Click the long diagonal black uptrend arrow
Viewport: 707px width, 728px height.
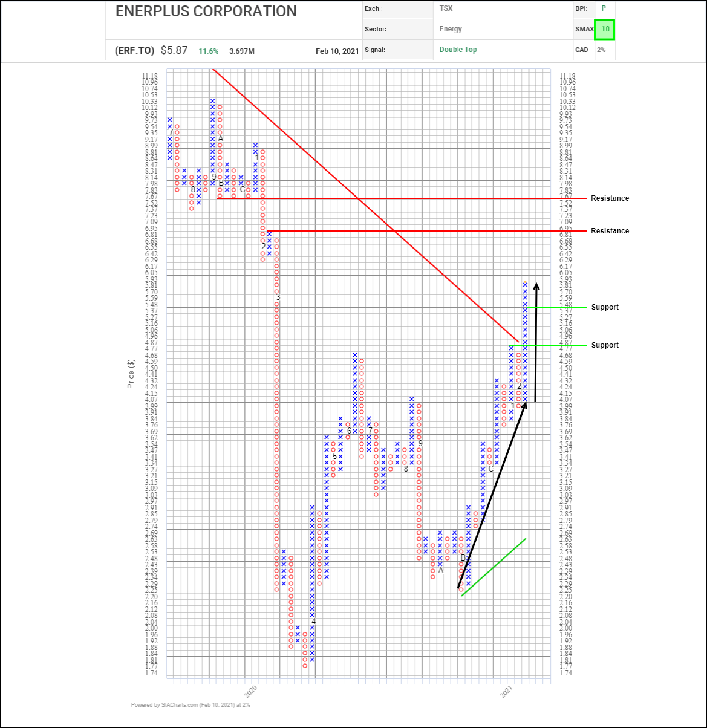[x=491, y=496]
